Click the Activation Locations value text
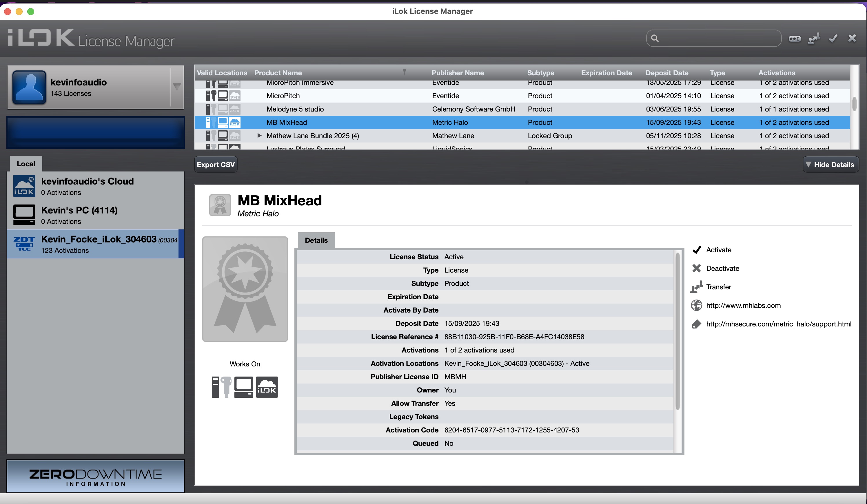 (x=517, y=364)
